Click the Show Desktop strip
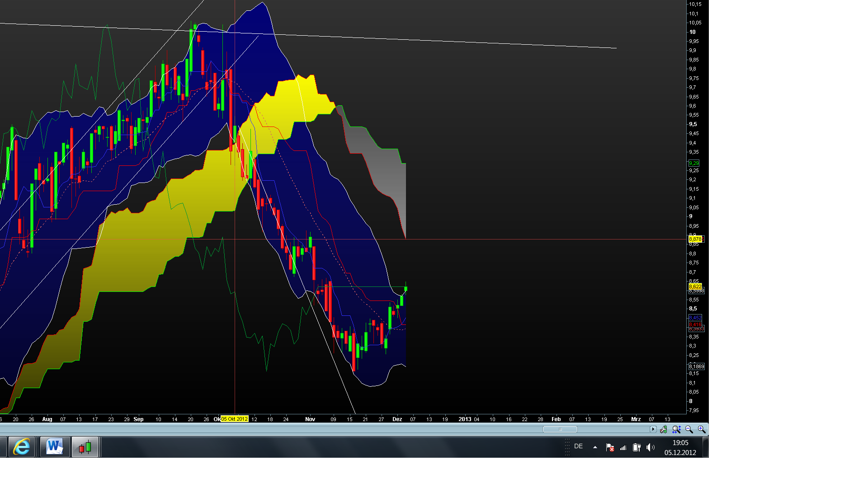 point(706,447)
